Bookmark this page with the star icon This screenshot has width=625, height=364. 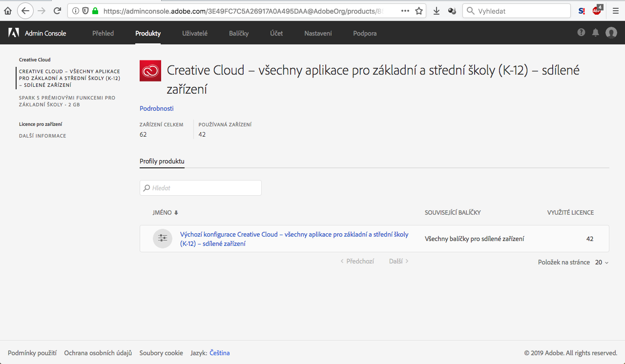coord(419,11)
